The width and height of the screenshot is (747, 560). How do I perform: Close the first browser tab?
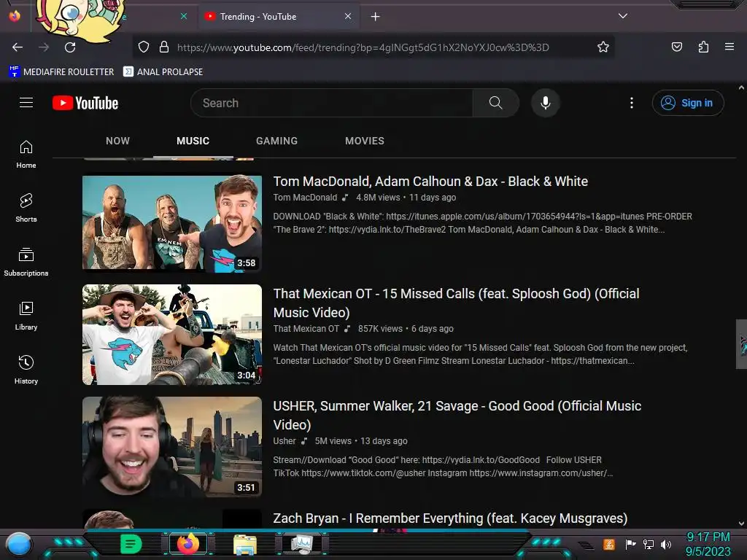click(184, 16)
